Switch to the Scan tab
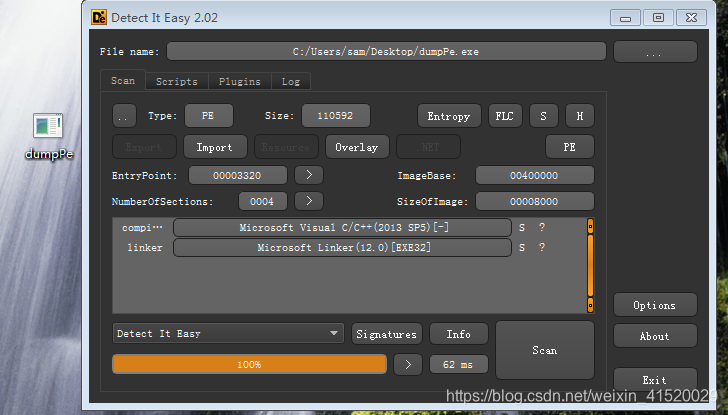728x415 pixels. pos(123,81)
